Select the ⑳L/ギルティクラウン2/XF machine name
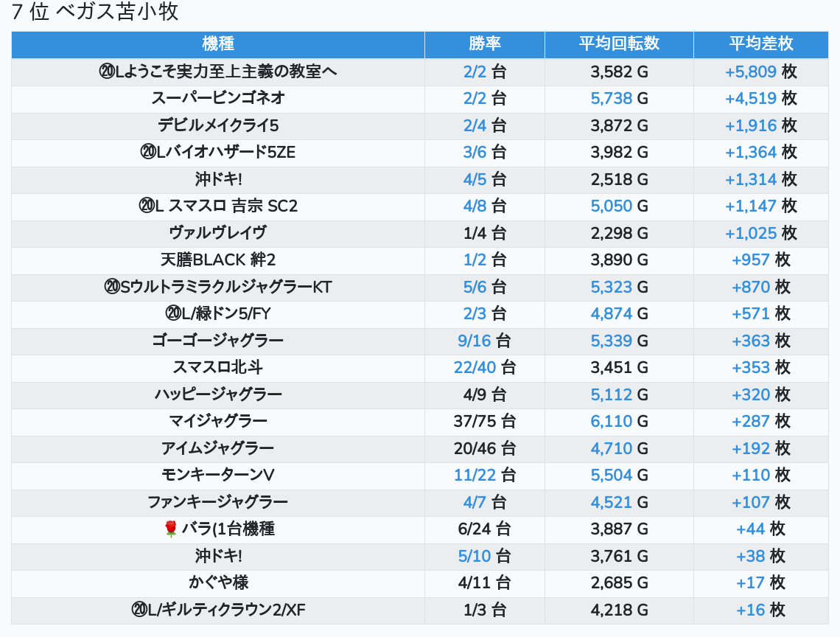The height and width of the screenshot is (637, 840). point(218,610)
